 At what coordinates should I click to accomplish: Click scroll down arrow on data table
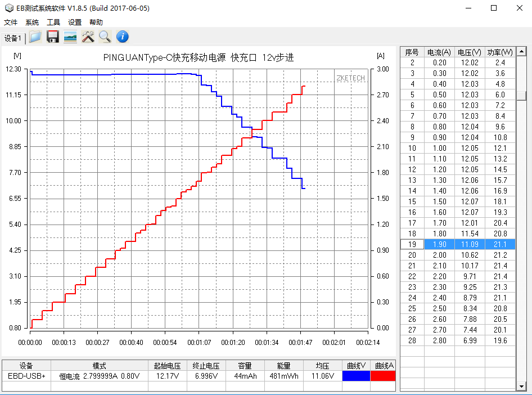click(x=521, y=386)
